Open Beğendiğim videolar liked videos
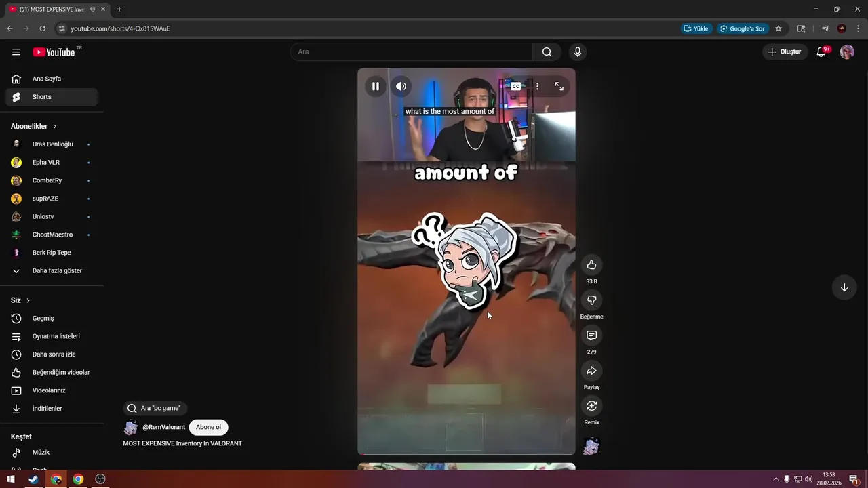This screenshot has height=488, width=868. click(x=52, y=372)
